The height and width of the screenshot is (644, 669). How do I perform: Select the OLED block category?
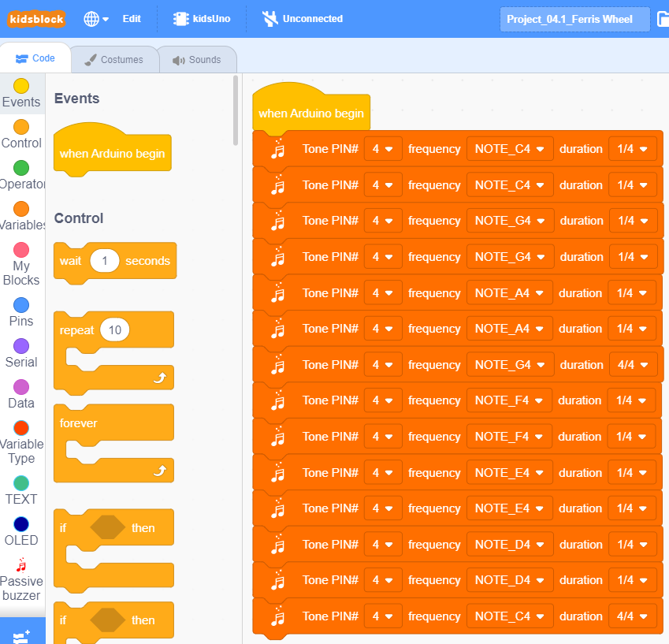tap(21, 532)
